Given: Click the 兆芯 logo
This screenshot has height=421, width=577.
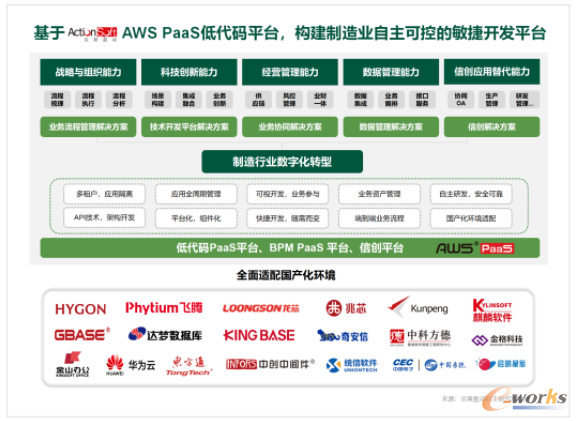Looking at the screenshot, I should click(346, 308).
